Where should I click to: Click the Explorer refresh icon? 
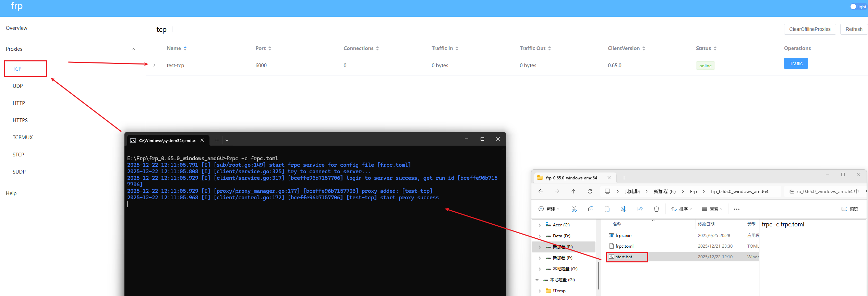tap(590, 191)
